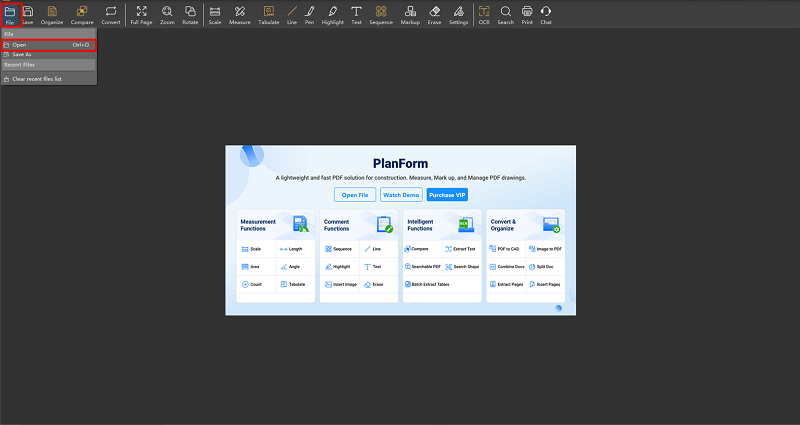Choose Open in the File menu
Screen dimensions: 800x425
pos(48,45)
